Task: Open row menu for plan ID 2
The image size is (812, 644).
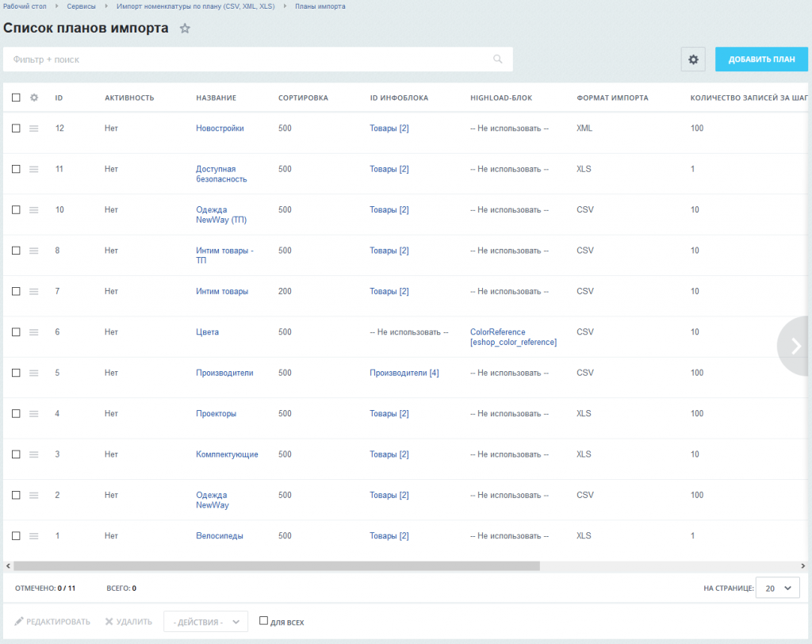Action: 33,496
